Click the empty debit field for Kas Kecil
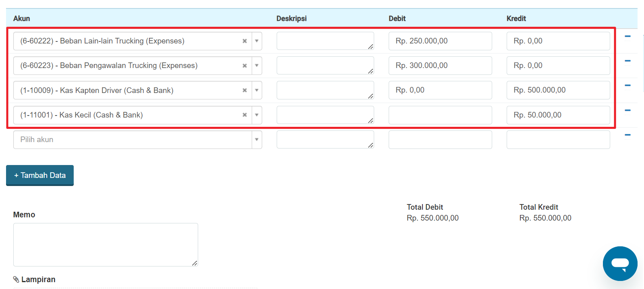 click(440, 115)
